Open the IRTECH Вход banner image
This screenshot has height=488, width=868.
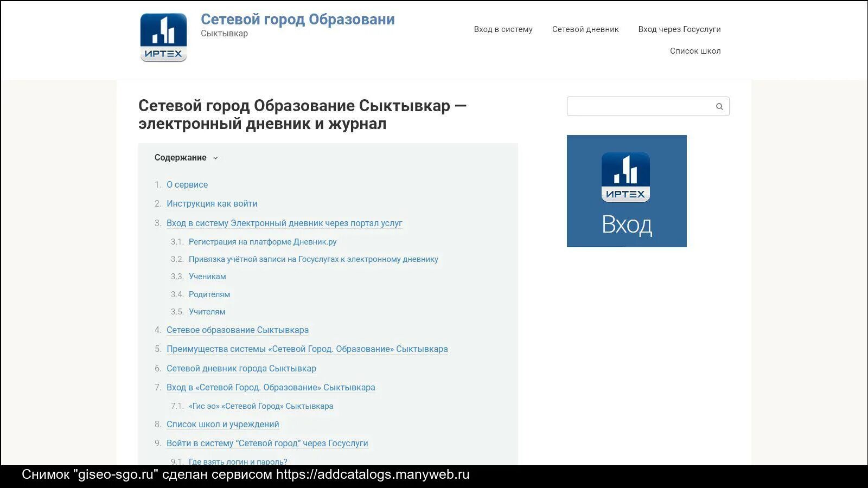627,191
